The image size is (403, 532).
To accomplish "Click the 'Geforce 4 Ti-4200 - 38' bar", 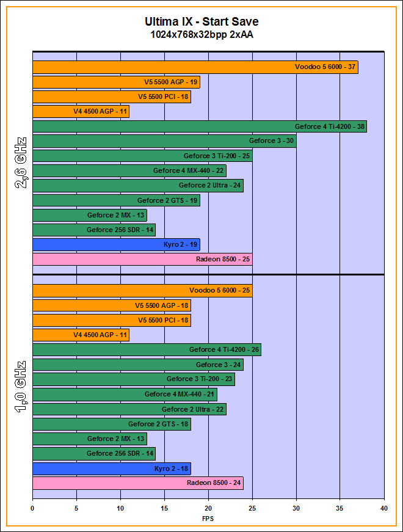I will (199, 126).
